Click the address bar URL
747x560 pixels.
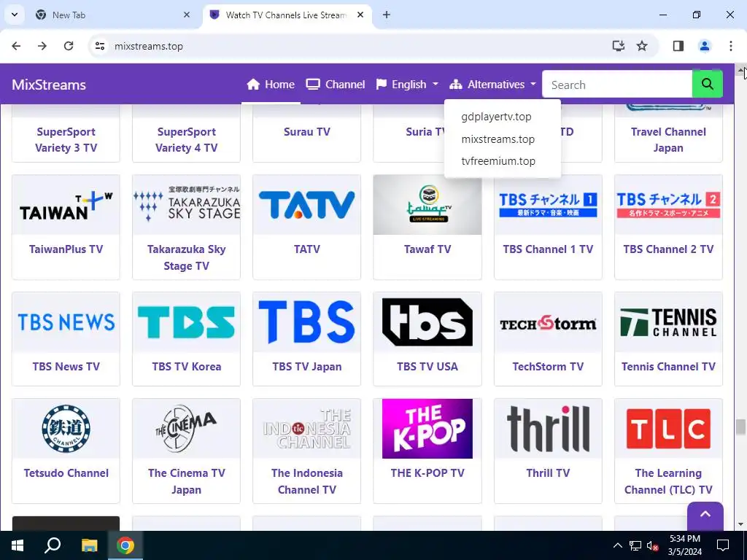pyautogui.click(x=149, y=46)
